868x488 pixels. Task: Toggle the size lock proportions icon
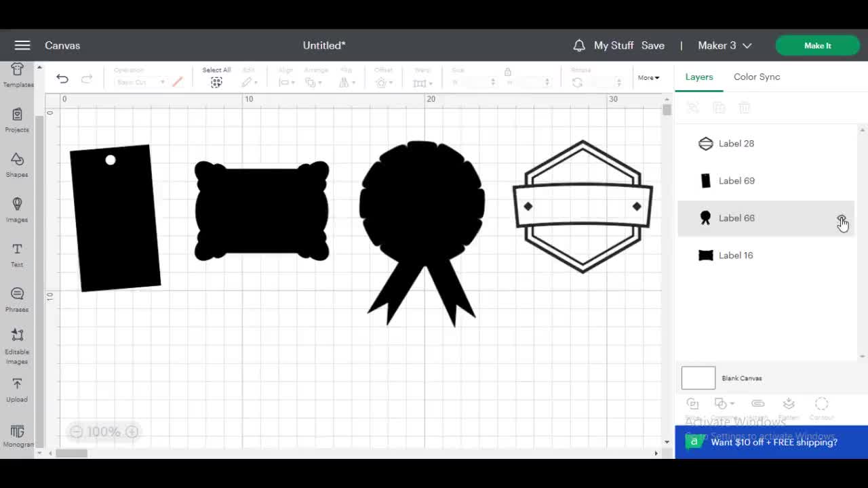pos(507,72)
